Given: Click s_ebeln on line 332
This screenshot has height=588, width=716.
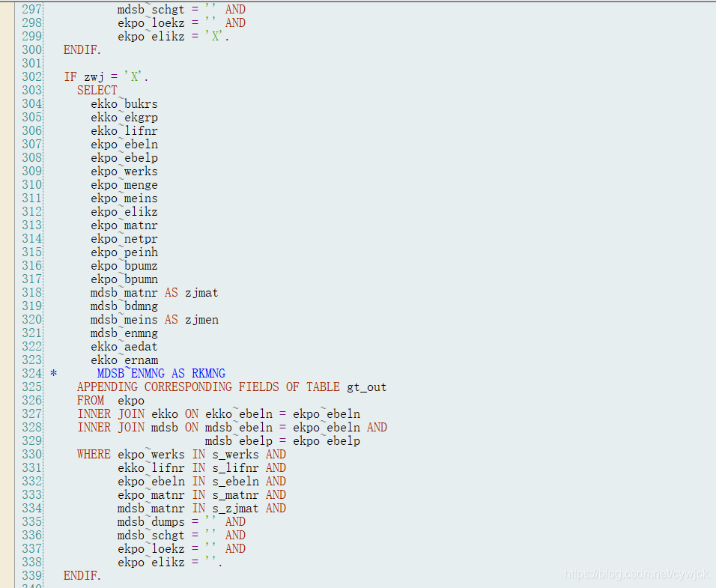Looking at the screenshot, I should coord(235,482).
